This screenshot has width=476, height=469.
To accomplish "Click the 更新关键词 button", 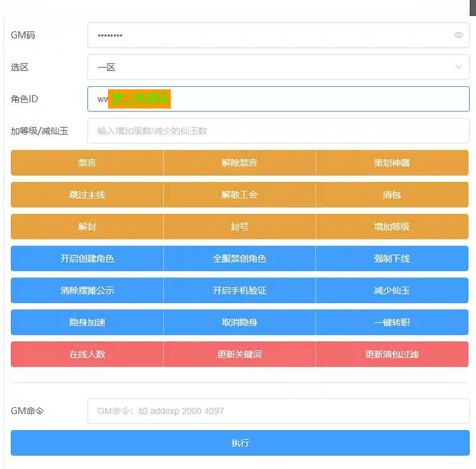I will pos(239,354).
